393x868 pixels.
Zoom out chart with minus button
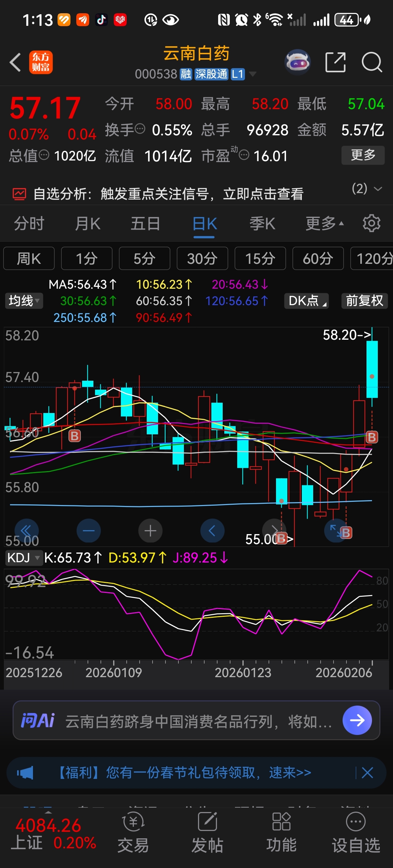tap(89, 531)
